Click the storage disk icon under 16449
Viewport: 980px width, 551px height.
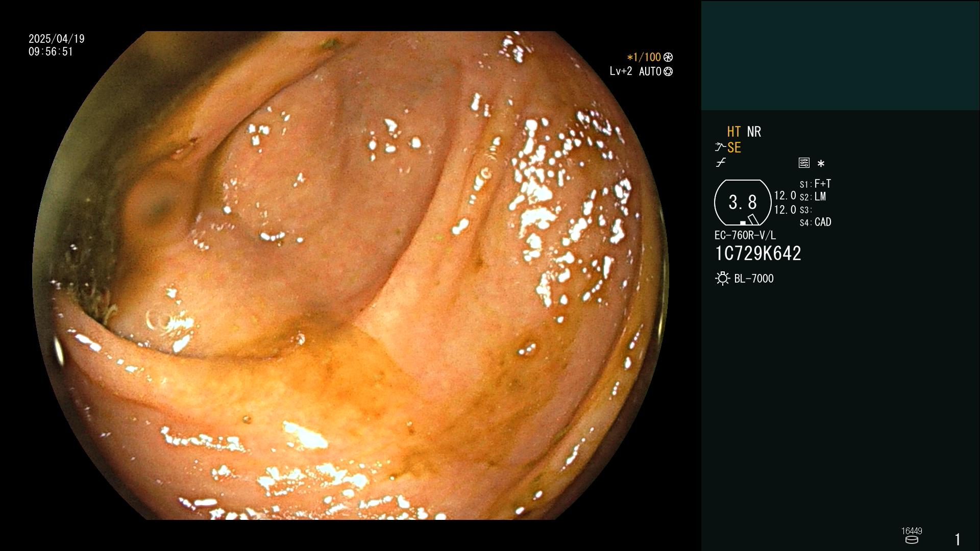tap(912, 540)
